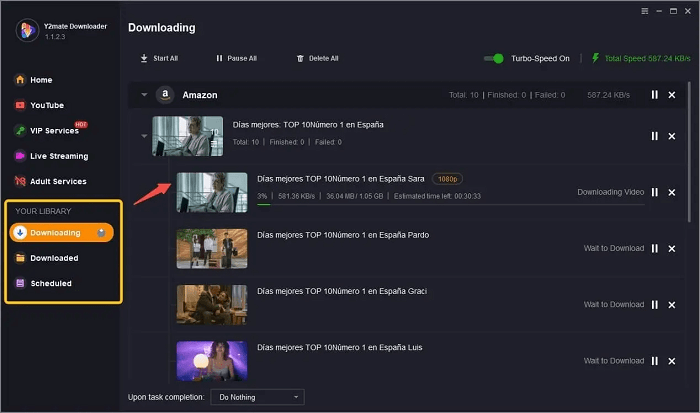This screenshot has width=700, height=413.
Task: Click the Días mejores Luis thumbnail
Action: (211, 361)
